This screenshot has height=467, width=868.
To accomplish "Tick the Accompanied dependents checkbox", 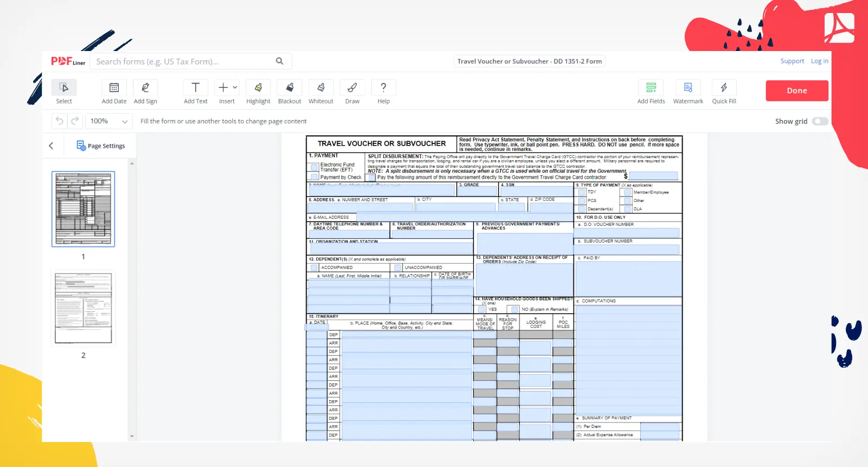I will [x=314, y=268].
